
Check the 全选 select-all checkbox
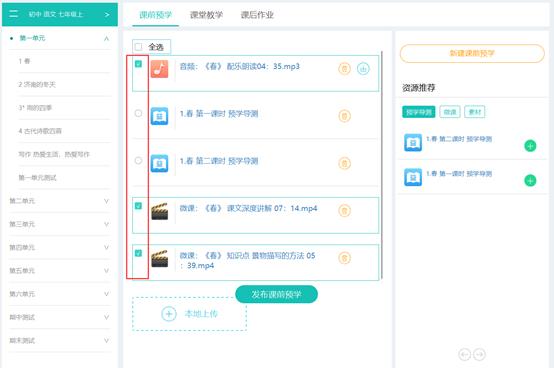click(138, 47)
